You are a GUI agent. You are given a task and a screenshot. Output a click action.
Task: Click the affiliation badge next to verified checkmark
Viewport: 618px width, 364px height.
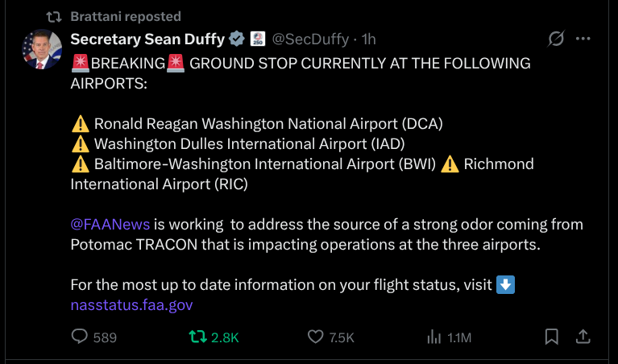click(257, 39)
